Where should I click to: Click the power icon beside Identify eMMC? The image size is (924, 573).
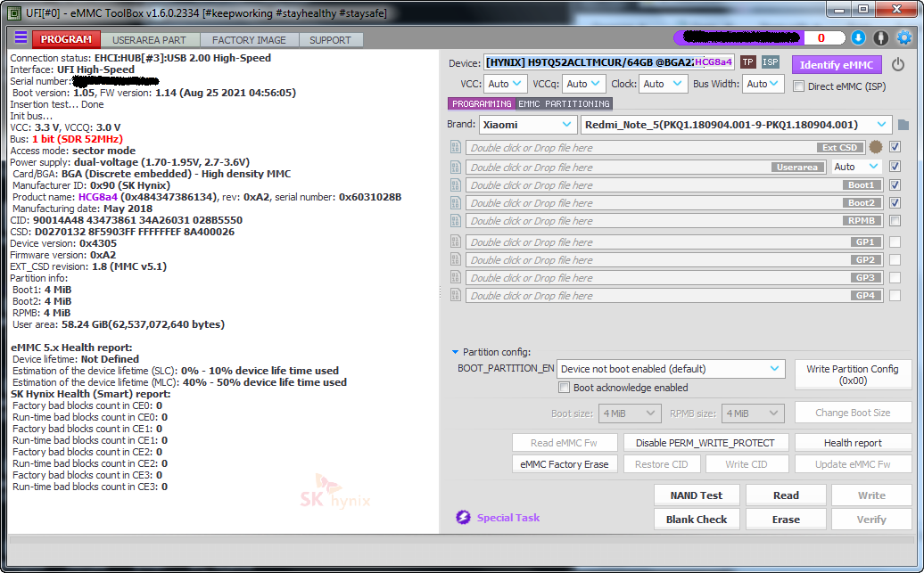pyautogui.click(x=897, y=64)
